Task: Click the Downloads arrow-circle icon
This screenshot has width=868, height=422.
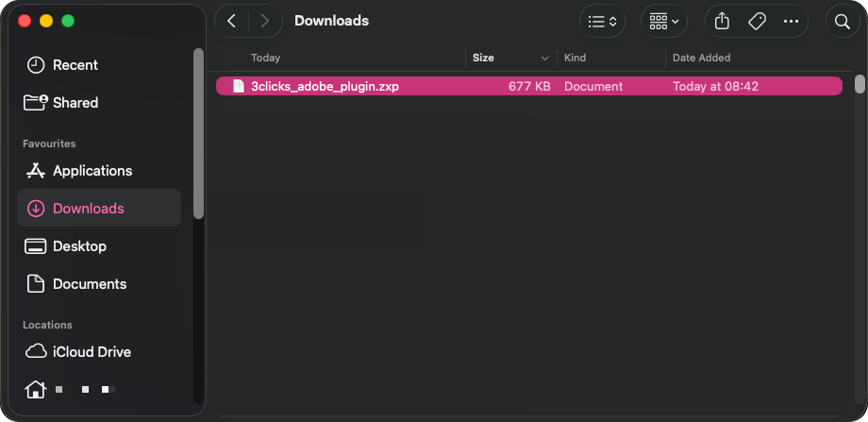Action: [x=36, y=209]
